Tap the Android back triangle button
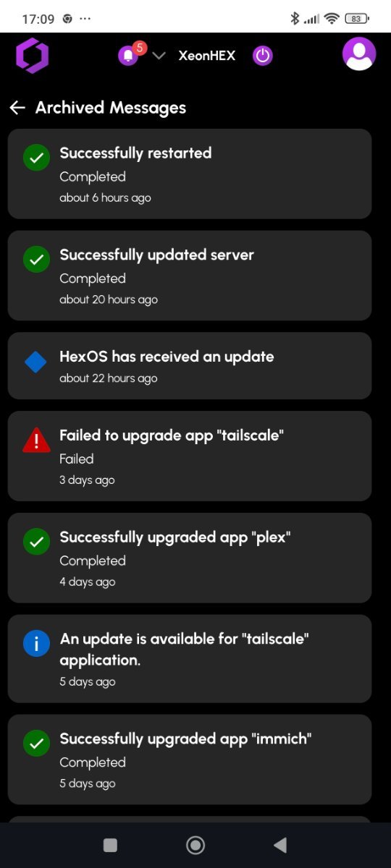 [x=280, y=845]
